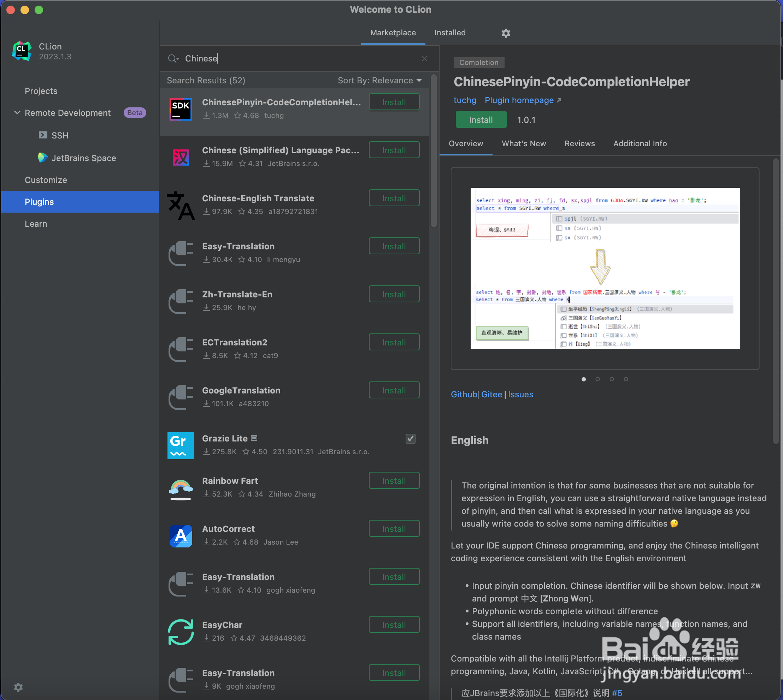Screen dimensions: 783x700
Task: Install Easy-Translation with 13.6K downloads
Action: (394, 577)
